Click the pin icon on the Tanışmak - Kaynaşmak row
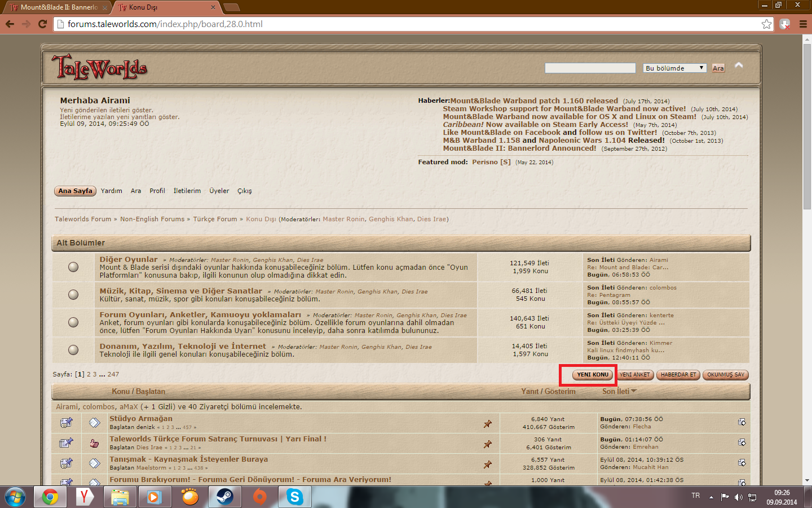This screenshot has width=812, height=508. click(x=488, y=464)
